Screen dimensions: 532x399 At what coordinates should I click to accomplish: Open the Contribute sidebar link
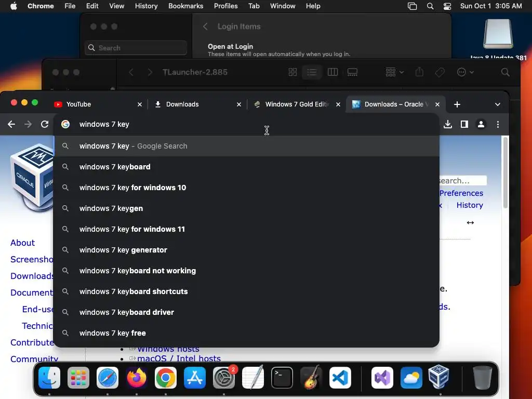(x=32, y=343)
